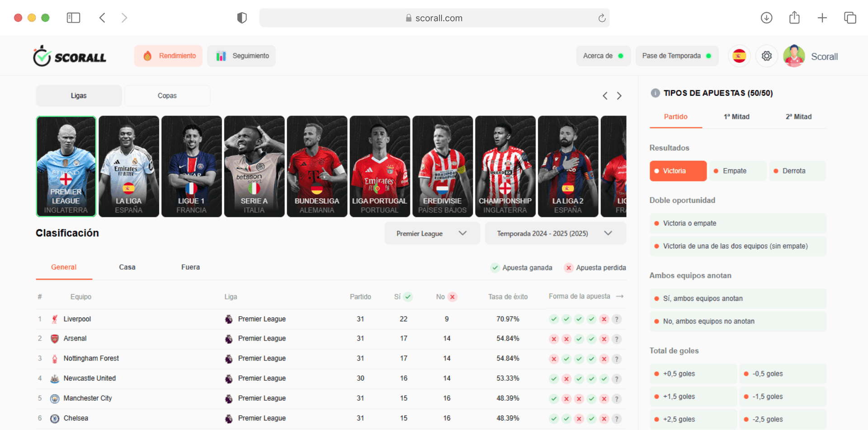Select the Victoria bet type
Image resolution: width=868 pixels, height=430 pixels.
[678, 171]
